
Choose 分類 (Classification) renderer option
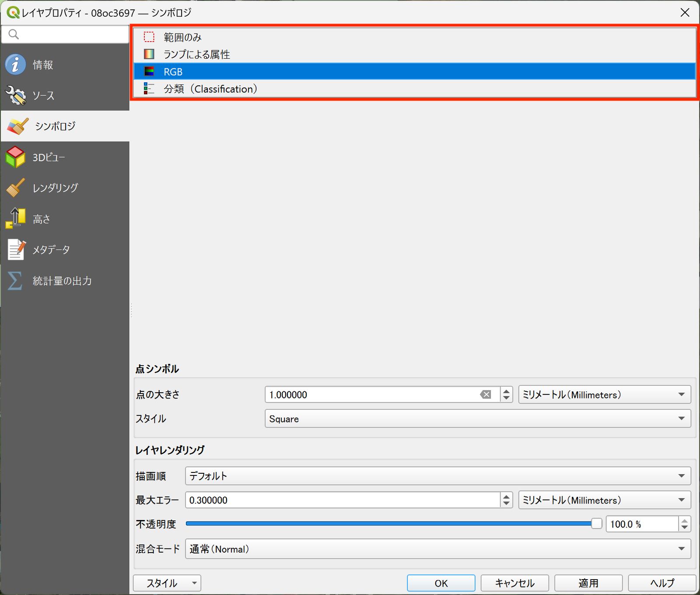pyautogui.click(x=415, y=89)
